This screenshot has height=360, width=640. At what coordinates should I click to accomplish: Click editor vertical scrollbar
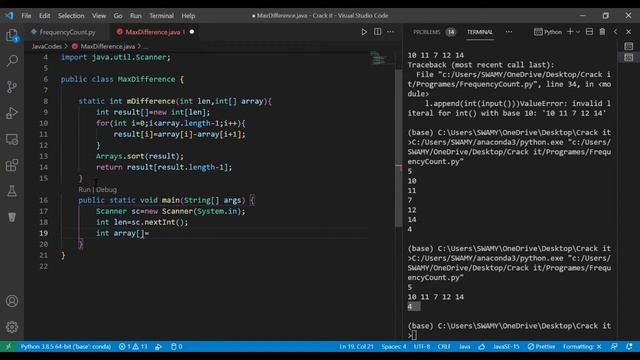[x=399, y=148]
